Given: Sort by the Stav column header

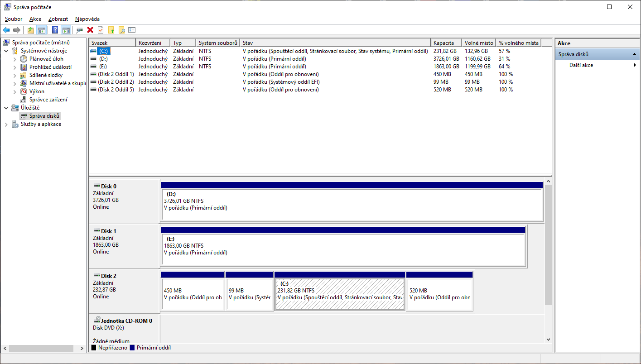Looking at the screenshot, I should tap(335, 43).
